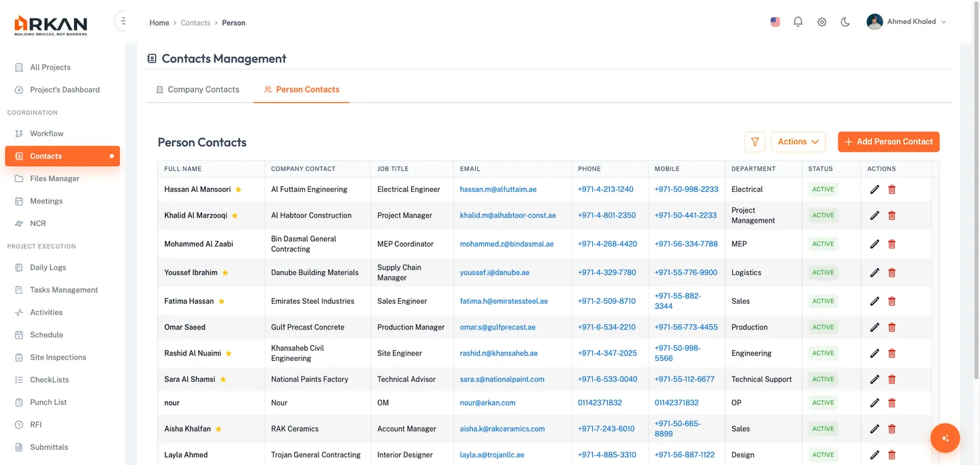Screen dimensions: 980x465
Task: Edit Hassan Al Mansoori's contact with pencil icon
Action: tap(875, 189)
